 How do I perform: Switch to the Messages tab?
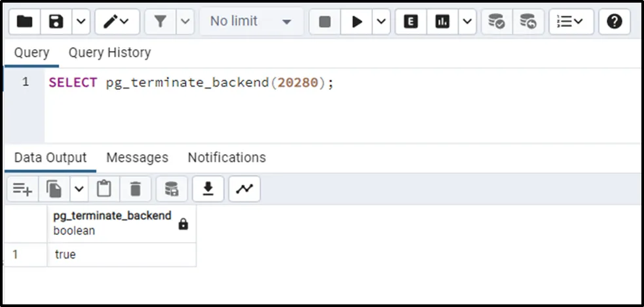137,157
